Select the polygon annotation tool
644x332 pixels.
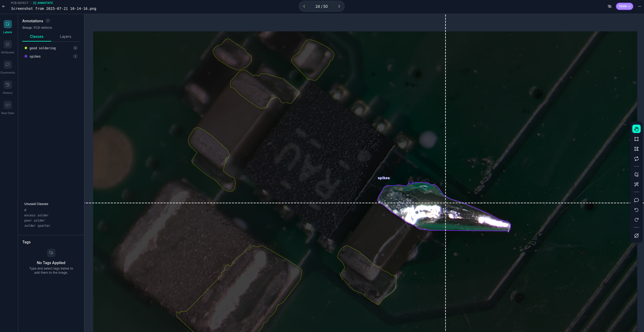click(x=636, y=149)
